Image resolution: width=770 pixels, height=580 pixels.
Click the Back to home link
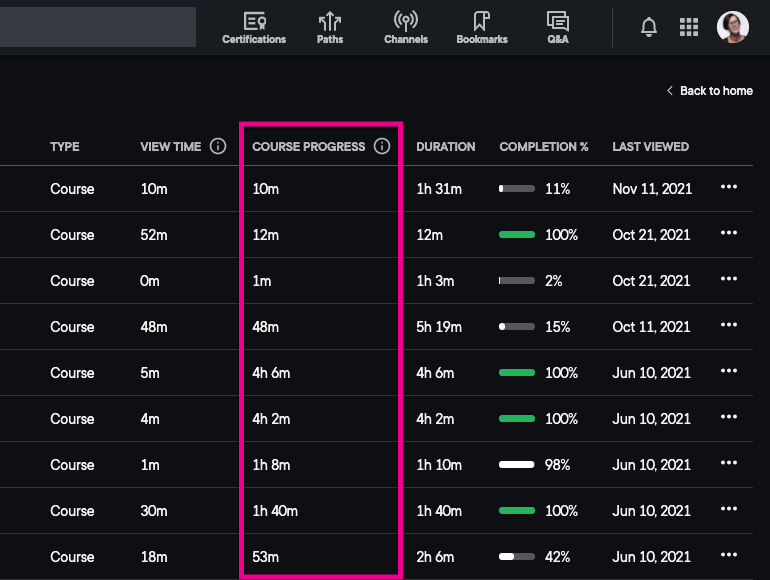click(x=710, y=91)
